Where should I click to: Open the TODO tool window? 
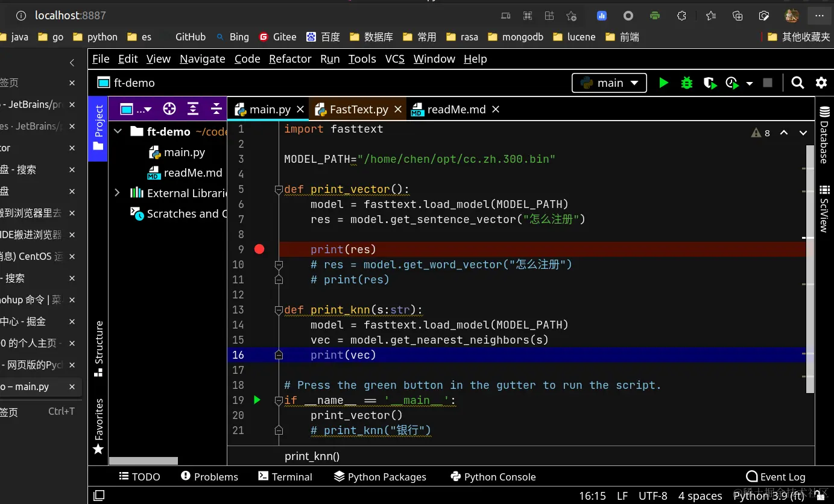pyautogui.click(x=139, y=476)
